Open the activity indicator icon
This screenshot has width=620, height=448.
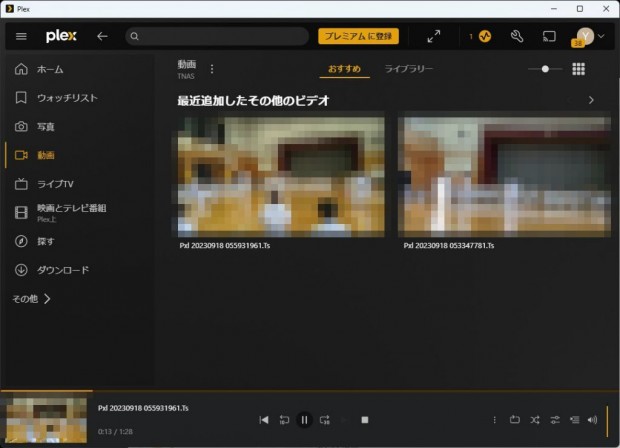click(484, 36)
